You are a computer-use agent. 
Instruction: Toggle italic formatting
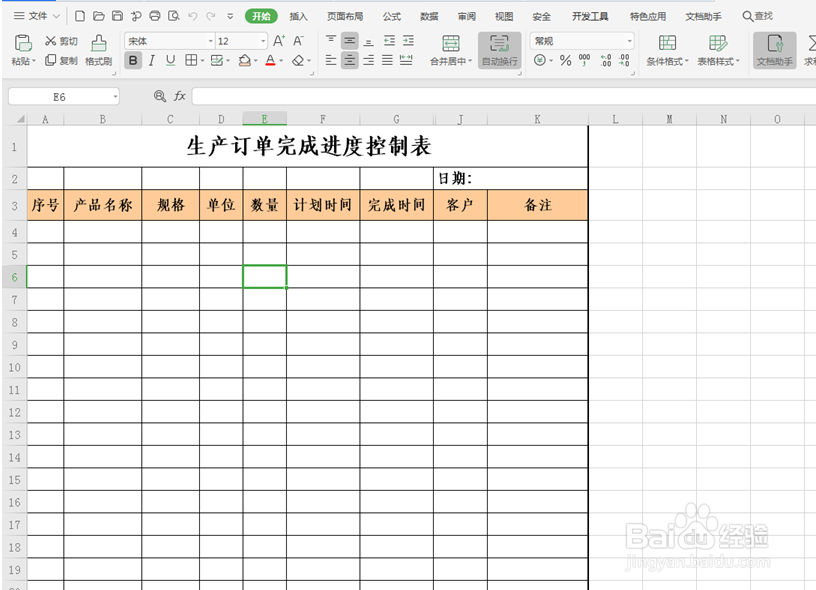(x=151, y=61)
